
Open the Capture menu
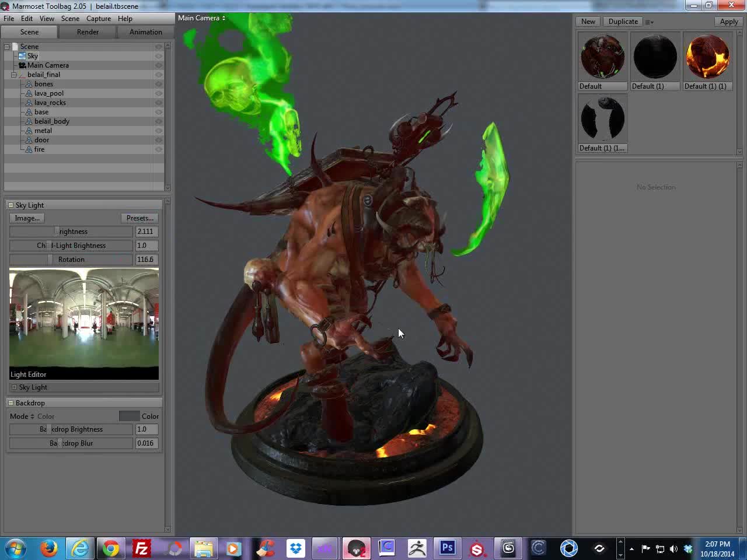tap(99, 19)
